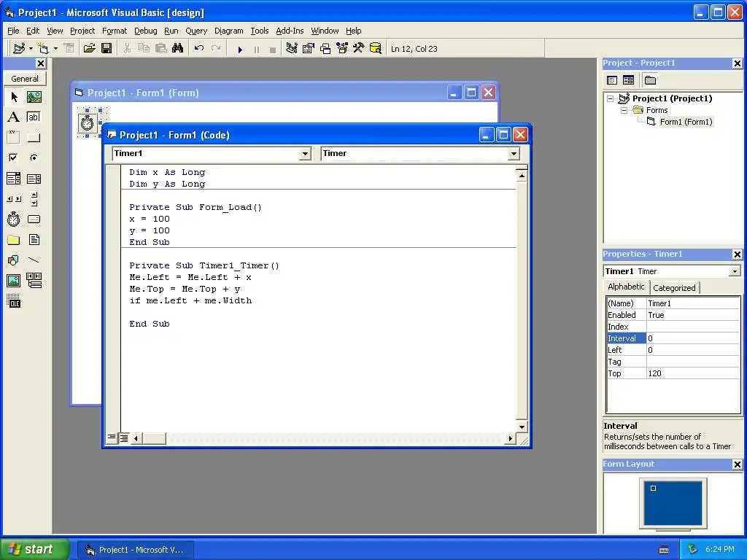Select the PictureBox tool

click(34, 97)
